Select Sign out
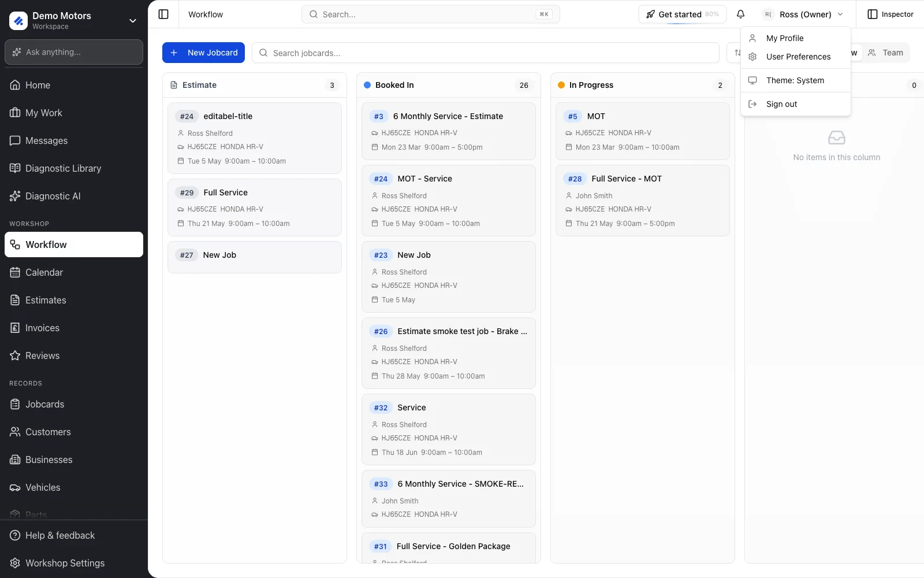This screenshot has width=924, height=578. click(796, 104)
